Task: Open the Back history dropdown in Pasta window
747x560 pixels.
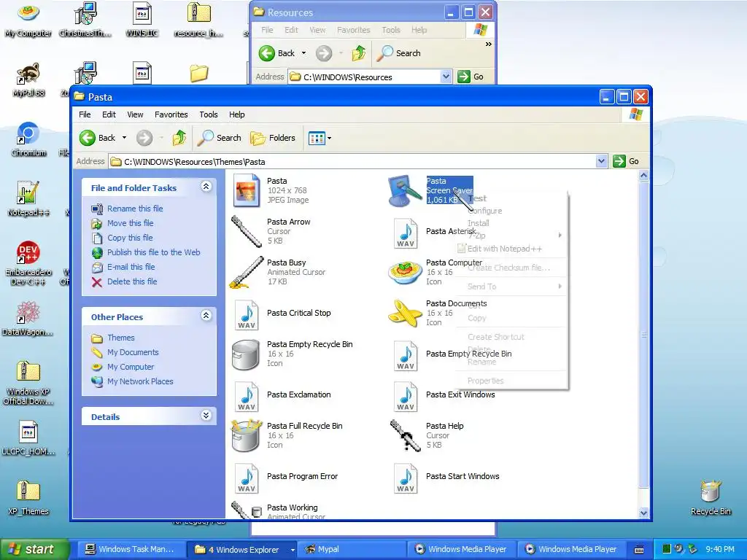Action: pos(124,138)
